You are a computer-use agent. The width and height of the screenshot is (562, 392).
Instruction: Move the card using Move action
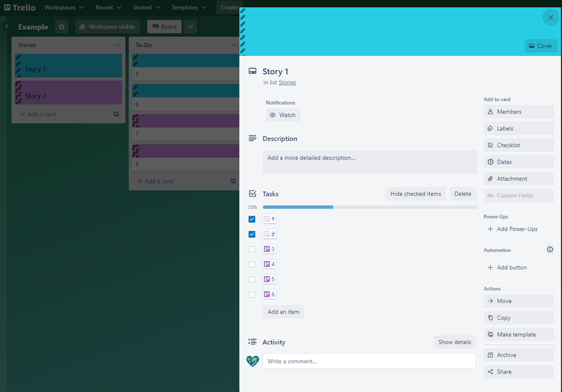(519, 301)
